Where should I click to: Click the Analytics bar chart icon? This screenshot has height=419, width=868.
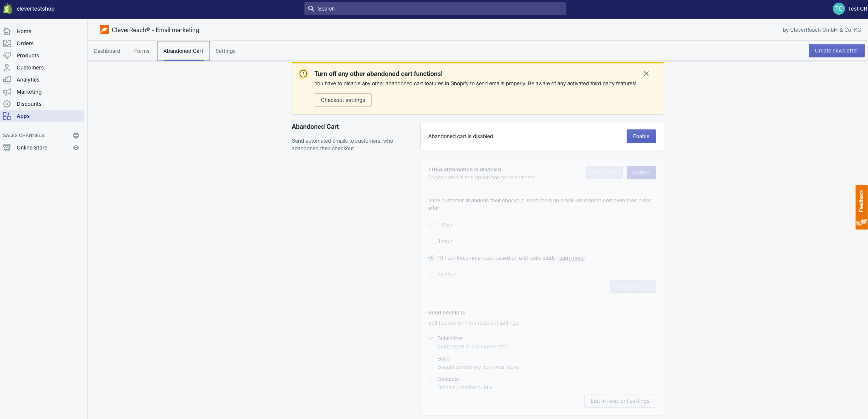click(7, 80)
